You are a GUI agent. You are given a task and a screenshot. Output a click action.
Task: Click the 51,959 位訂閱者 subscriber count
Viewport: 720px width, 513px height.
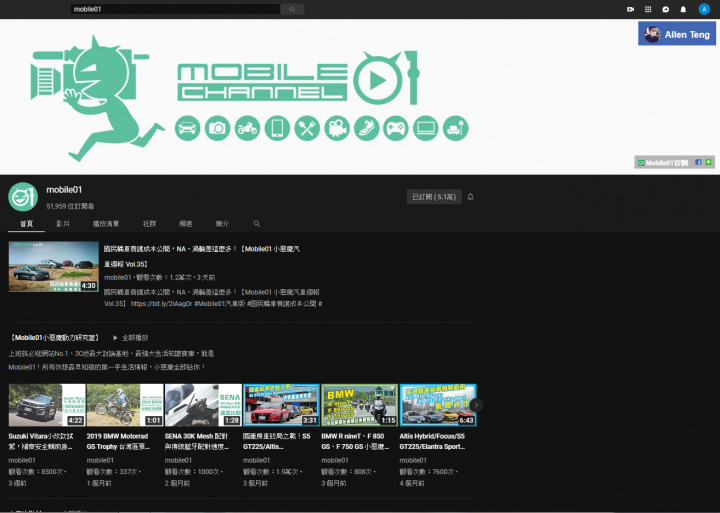[70, 206]
